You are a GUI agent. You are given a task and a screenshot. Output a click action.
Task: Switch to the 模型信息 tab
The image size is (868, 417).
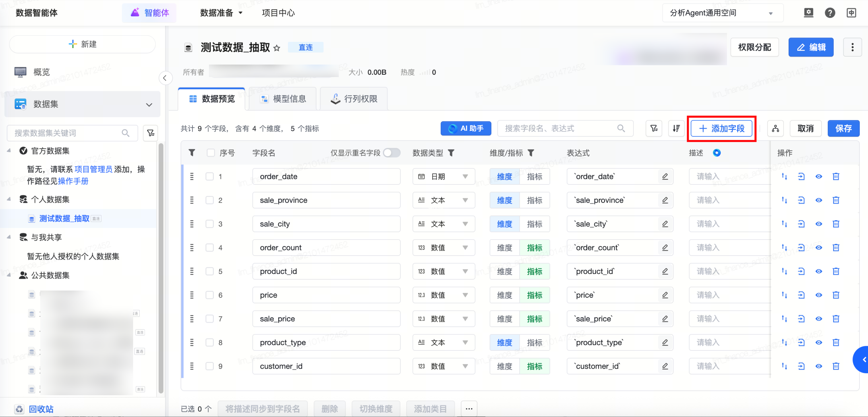[x=283, y=99]
